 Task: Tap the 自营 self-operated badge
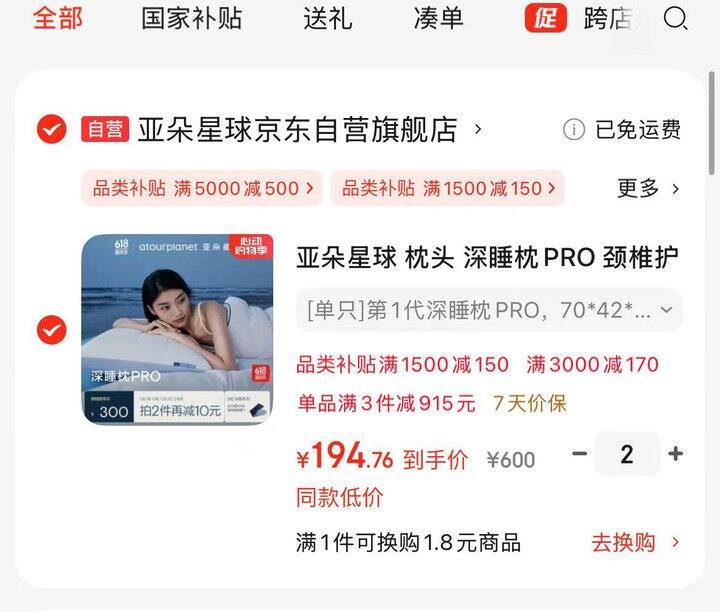(105, 129)
